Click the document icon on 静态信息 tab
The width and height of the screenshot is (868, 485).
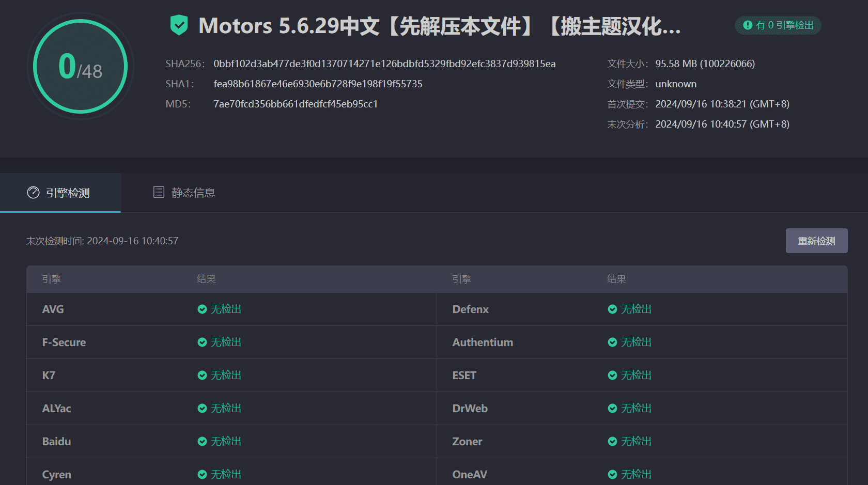click(159, 192)
